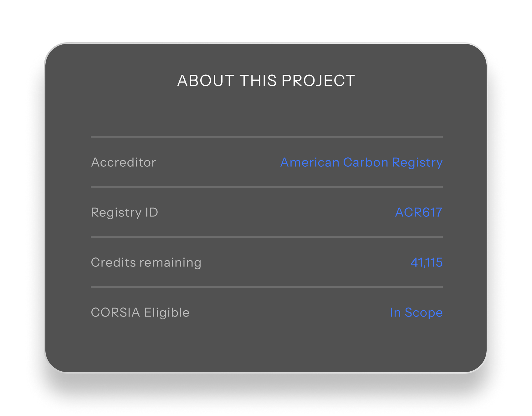Click the word Registry in the accreditor link

tap(417, 163)
